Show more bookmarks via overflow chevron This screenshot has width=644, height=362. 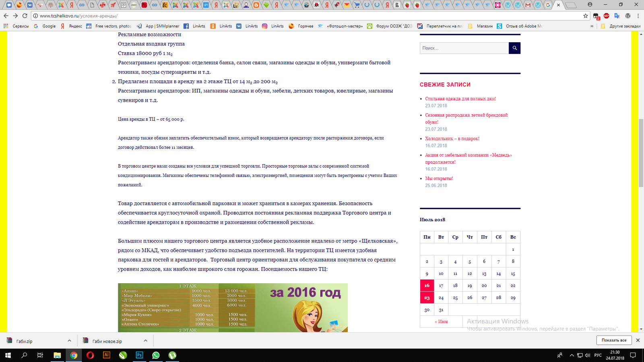[592, 26]
